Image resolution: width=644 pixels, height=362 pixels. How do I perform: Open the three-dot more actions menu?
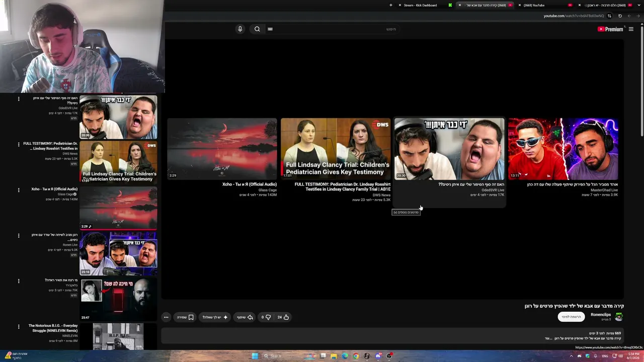(166, 317)
